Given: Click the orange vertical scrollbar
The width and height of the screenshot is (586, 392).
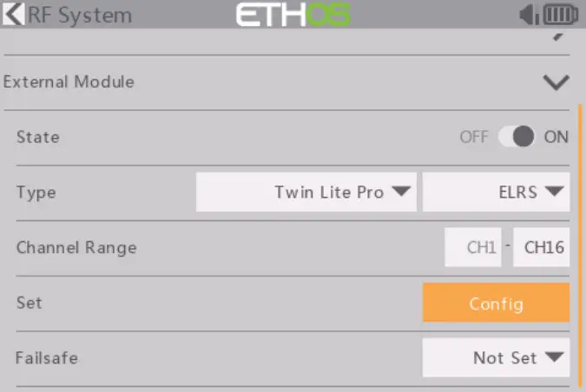Looking at the screenshot, I should [580, 243].
